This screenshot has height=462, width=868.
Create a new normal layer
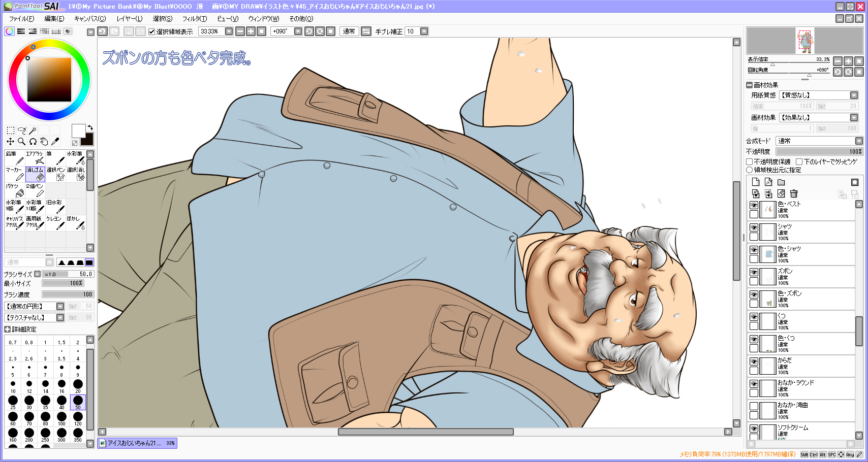point(756,182)
